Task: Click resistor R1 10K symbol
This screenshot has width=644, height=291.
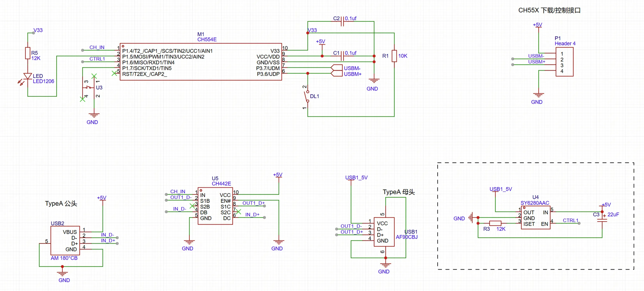Action: click(x=394, y=56)
